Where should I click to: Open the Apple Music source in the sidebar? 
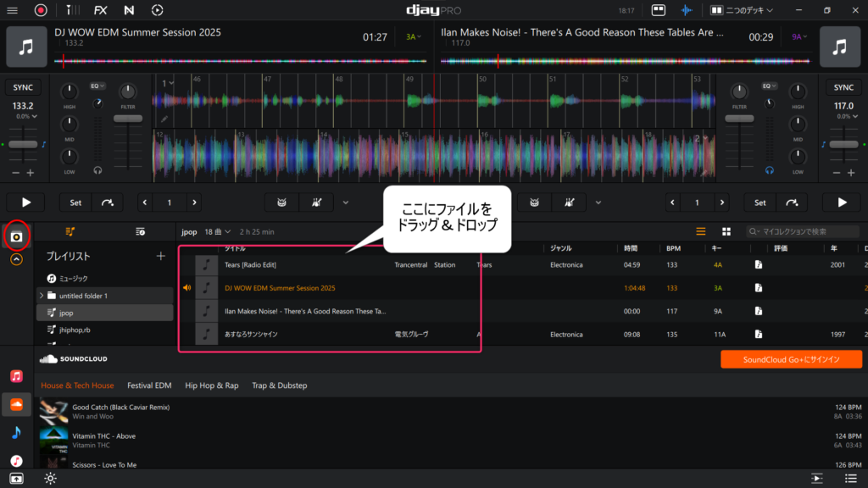click(x=16, y=376)
